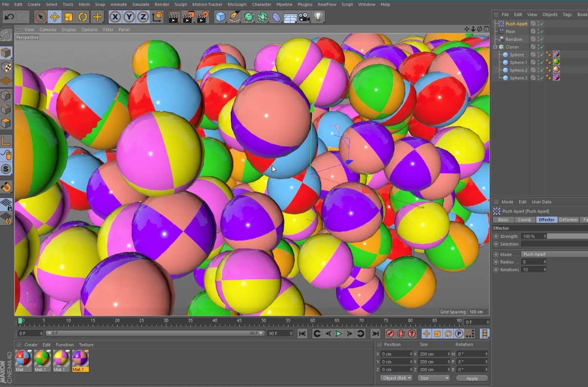The height and width of the screenshot is (387, 588).
Task: Add a cube primitive from the toolbar
Action: (x=221, y=17)
